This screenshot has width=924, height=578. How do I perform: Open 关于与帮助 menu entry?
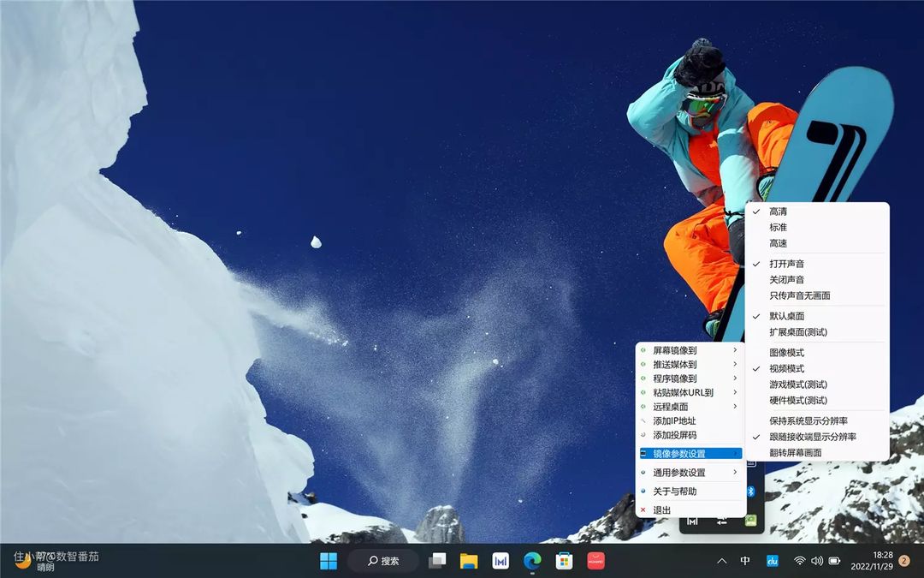[x=674, y=492]
